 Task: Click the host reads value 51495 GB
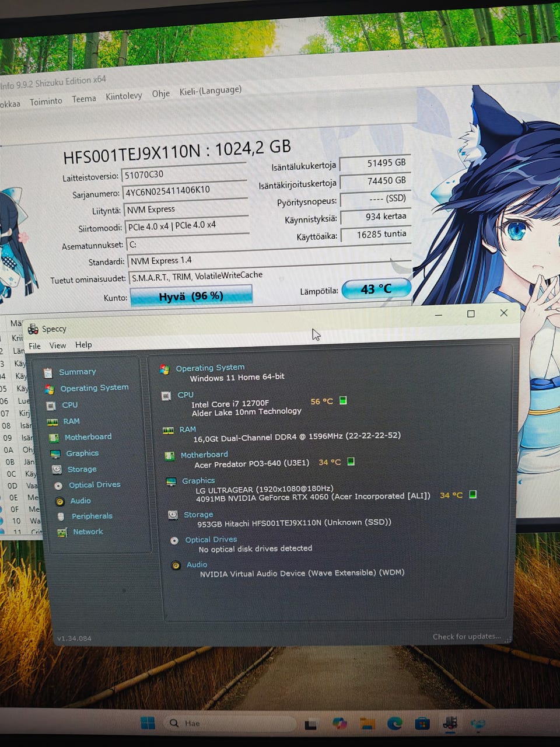(375, 164)
